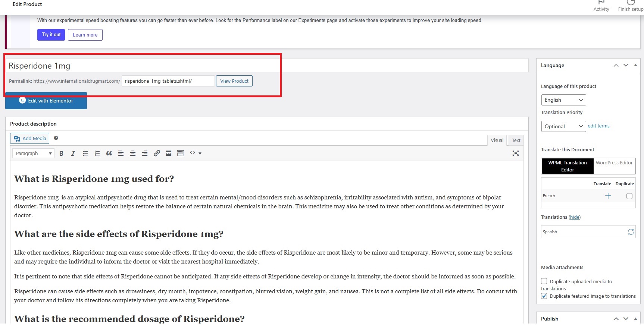Click the permalink slug input field

(168, 81)
